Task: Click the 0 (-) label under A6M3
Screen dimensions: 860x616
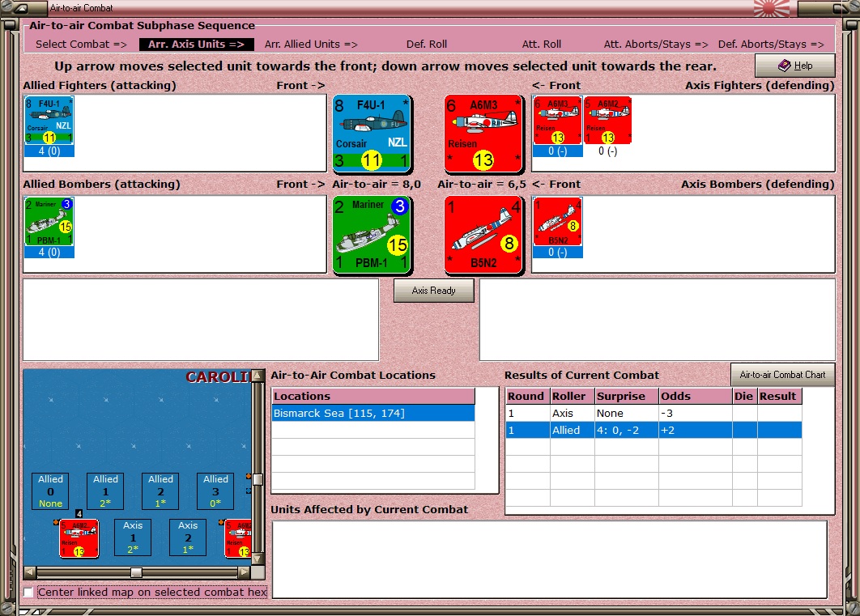Action: coord(557,151)
